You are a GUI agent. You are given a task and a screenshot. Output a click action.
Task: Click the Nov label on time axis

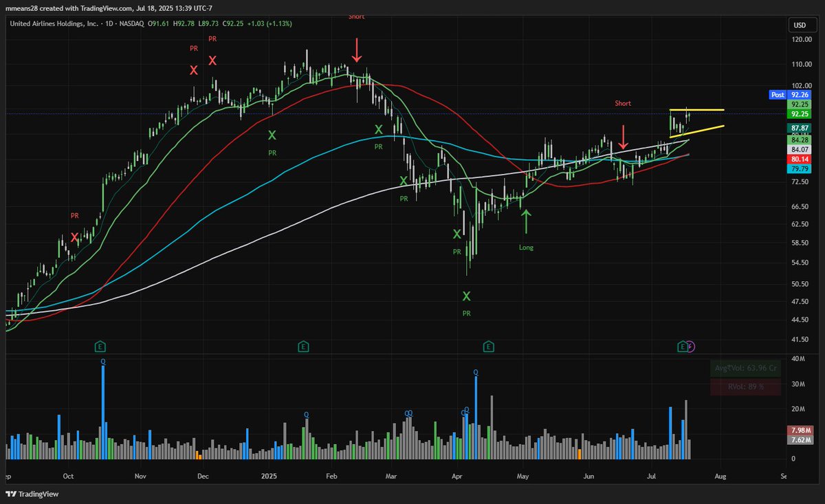pos(140,475)
